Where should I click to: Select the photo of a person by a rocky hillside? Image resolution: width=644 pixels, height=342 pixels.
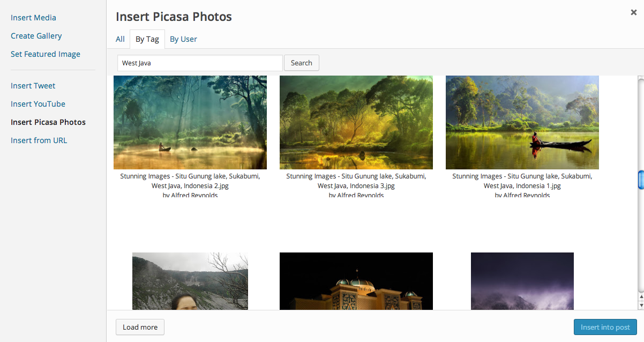tap(190, 281)
